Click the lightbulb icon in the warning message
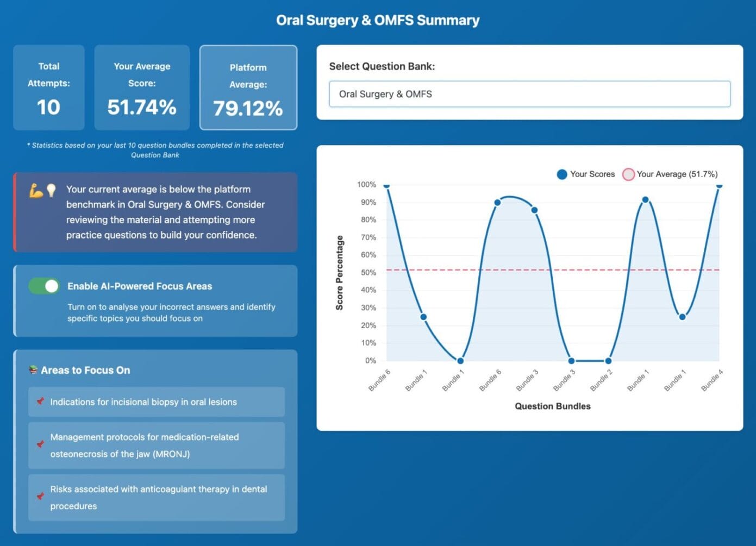The width and height of the screenshot is (756, 546). coord(50,189)
